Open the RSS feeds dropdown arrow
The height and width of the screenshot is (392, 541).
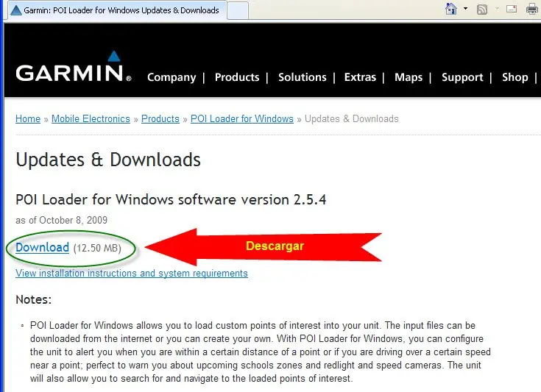(x=497, y=9)
